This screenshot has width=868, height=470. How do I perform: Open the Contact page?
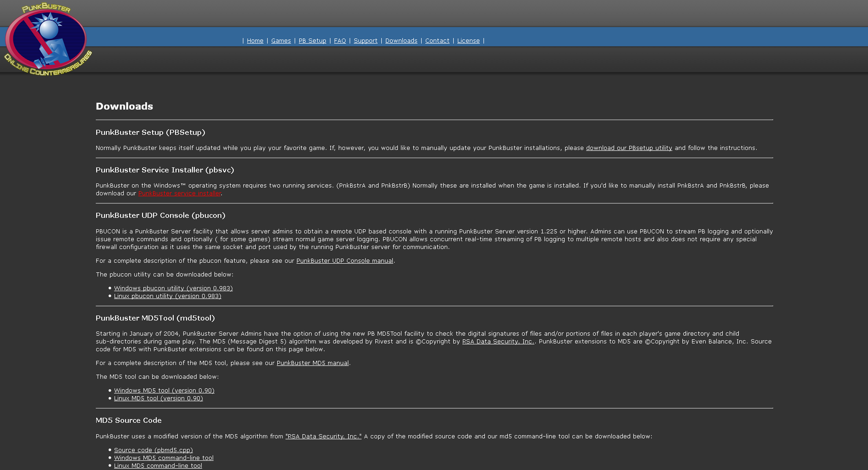[437, 41]
